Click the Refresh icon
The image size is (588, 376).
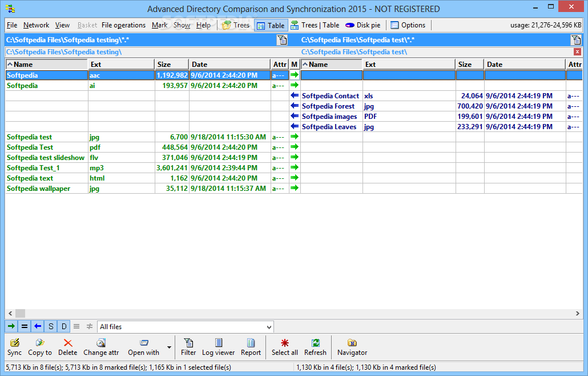[315, 343]
